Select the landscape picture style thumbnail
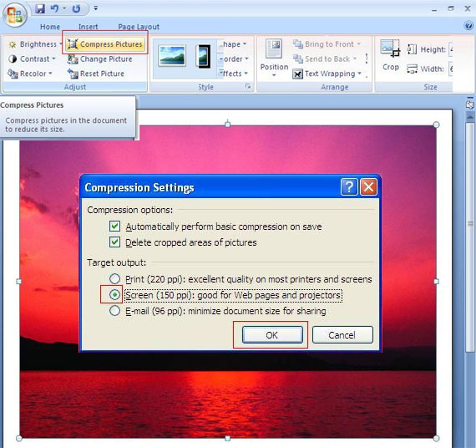 pos(172,56)
